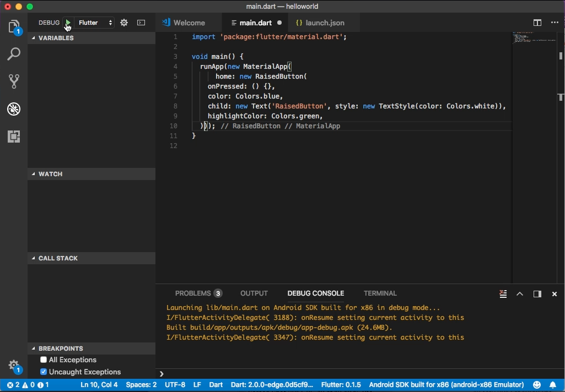The image size is (565, 392).
Task: Close the bottom panel
Action: [x=555, y=294]
